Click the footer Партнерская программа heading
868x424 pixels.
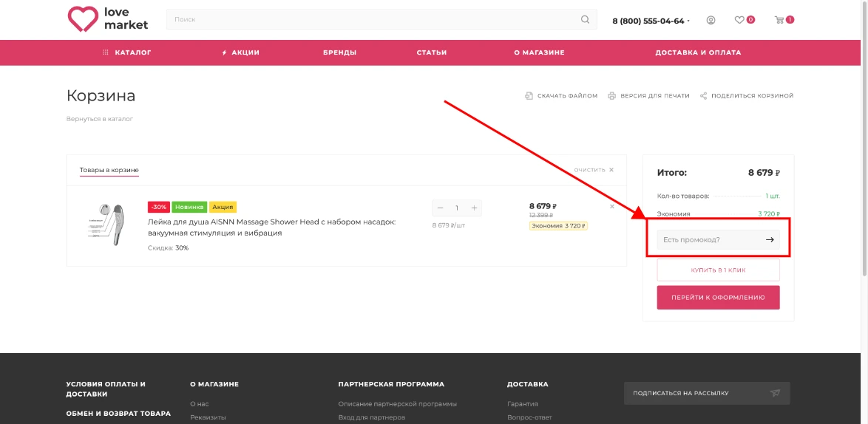pyautogui.click(x=391, y=384)
